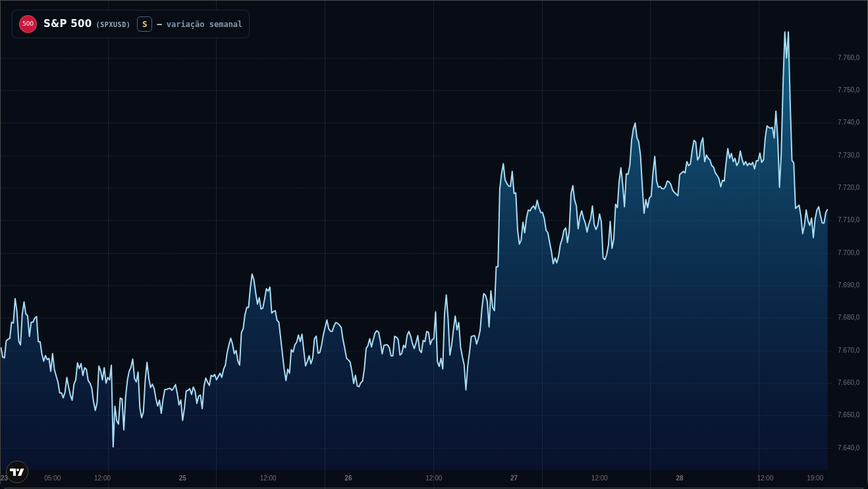Click the 19:00 time axis label
Screen dimensions: 868x489
(815, 478)
